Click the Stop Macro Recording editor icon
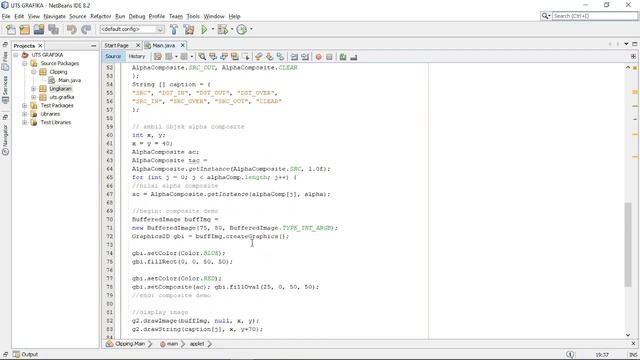 point(329,57)
